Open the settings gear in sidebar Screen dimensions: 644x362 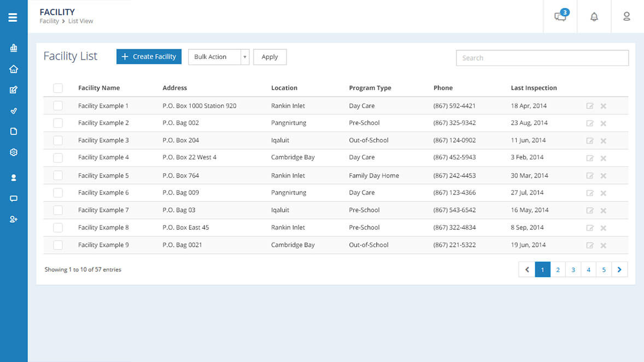pos(14,152)
